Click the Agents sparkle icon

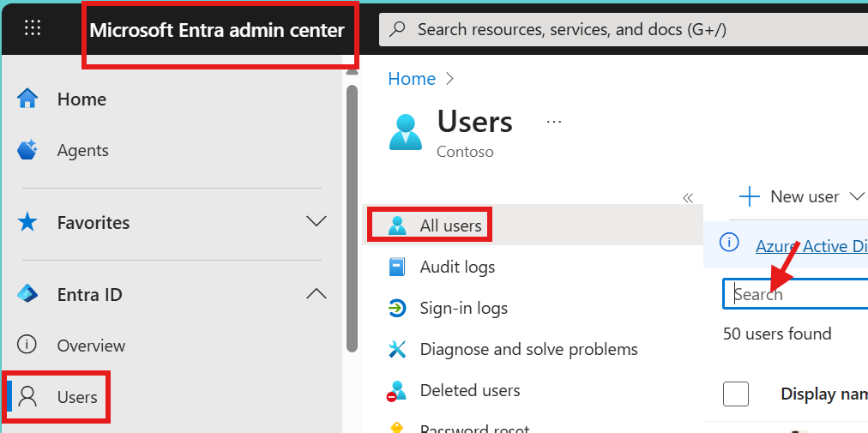tap(27, 150)
